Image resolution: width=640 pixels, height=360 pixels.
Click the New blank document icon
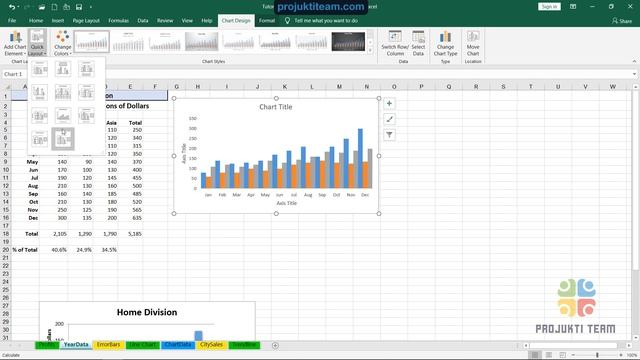point(54,7)
